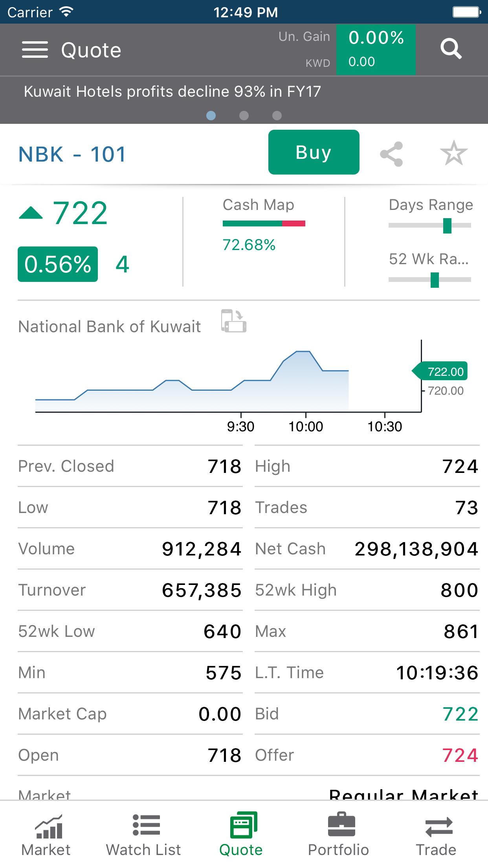The image size is (488, 868).
Task: Open the Trade tab
Action: [436, 834]
